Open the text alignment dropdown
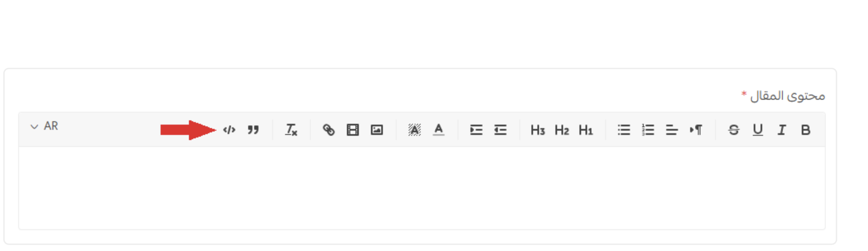The height and width of the screenshot is (251, 868). [672, 130]
